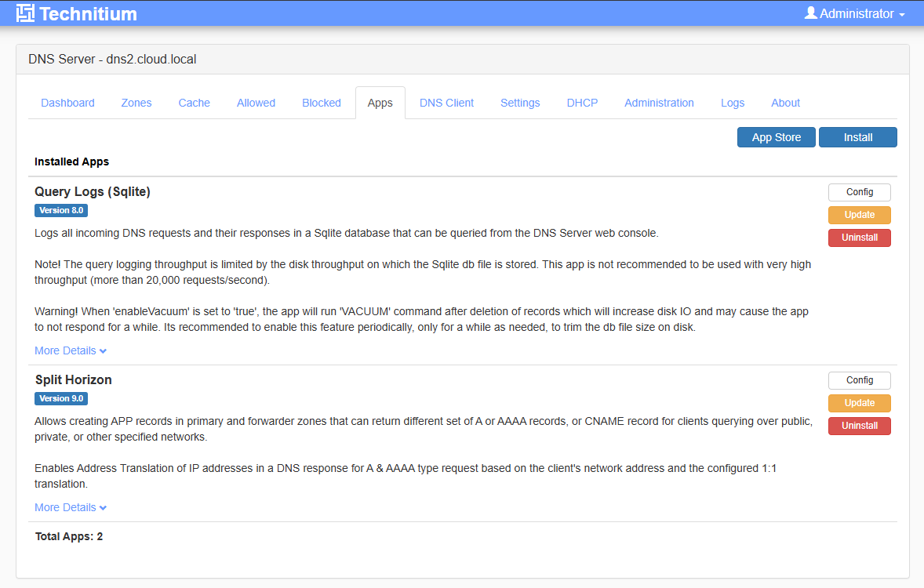The height and width of the screenshot is (588, 924).
Task: Select the Allowed tab
Action: pos(256,103)
